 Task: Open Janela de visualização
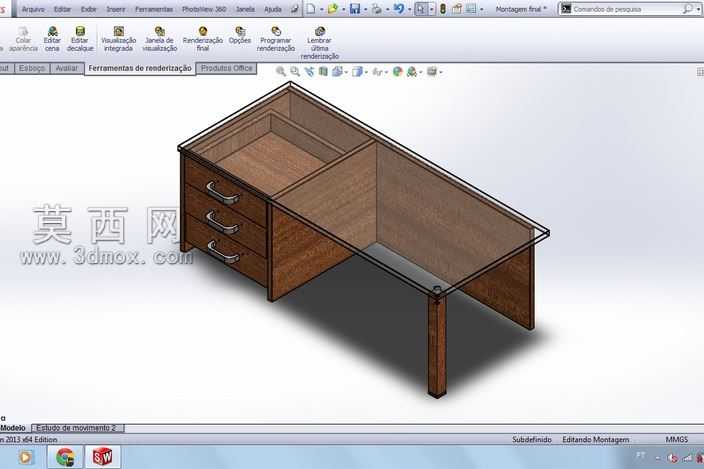(159, 39)
